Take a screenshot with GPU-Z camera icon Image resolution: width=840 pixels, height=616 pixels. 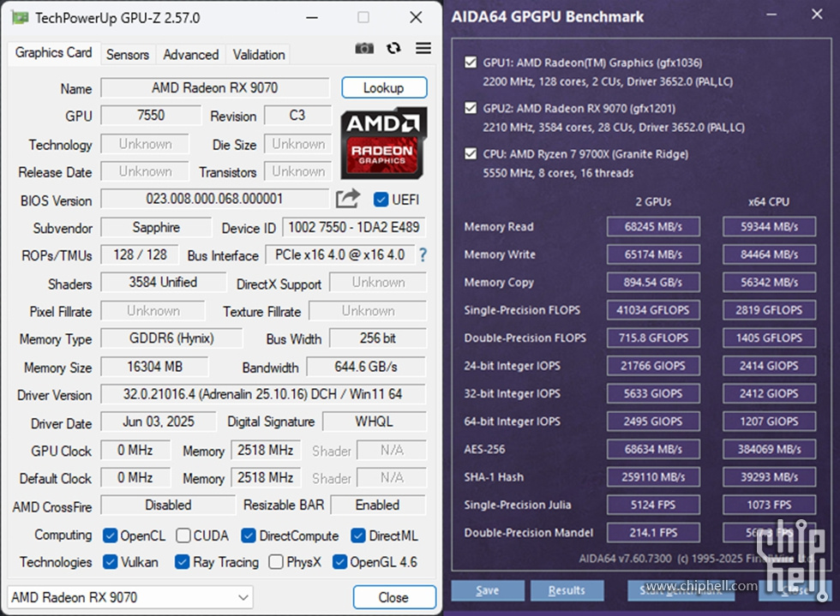point(364,49)
